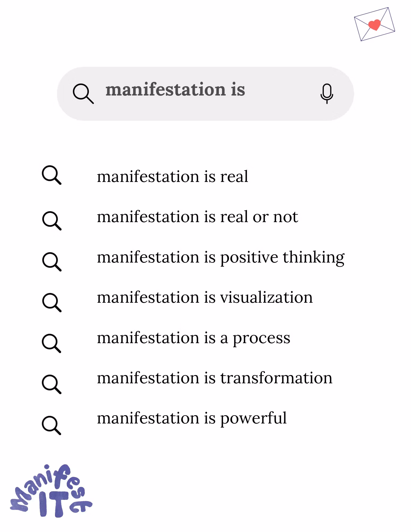Click magnifier beside 'manifestation is real or not'
Image resolution: width=411 pixels, height=532 pixels.
52,221
